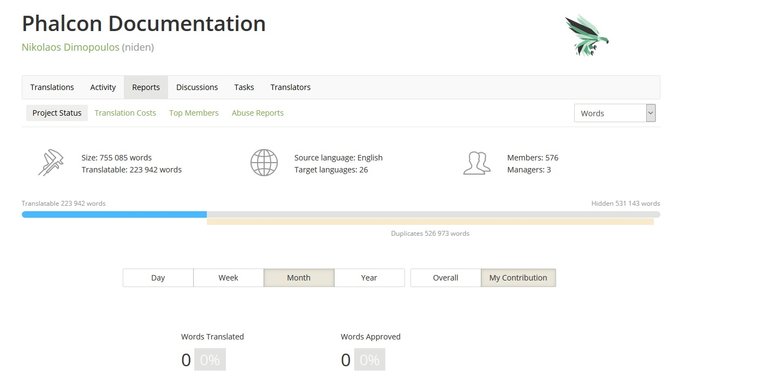This screenshot has height=392, width=768.
Task: Open Translation Costs report
Action: click(125, 113)
